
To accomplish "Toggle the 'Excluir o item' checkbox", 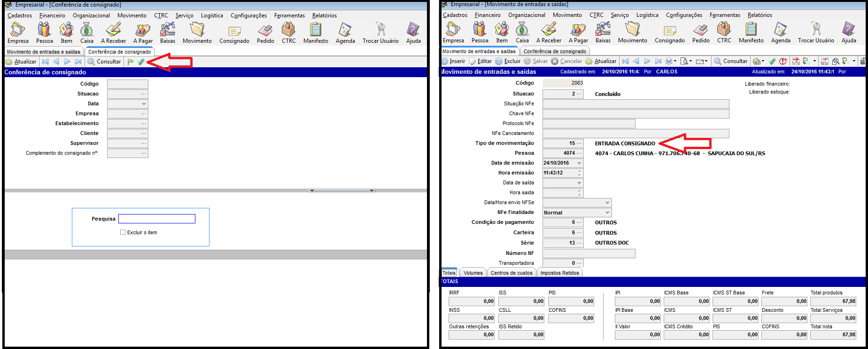I will click(123, 232).
